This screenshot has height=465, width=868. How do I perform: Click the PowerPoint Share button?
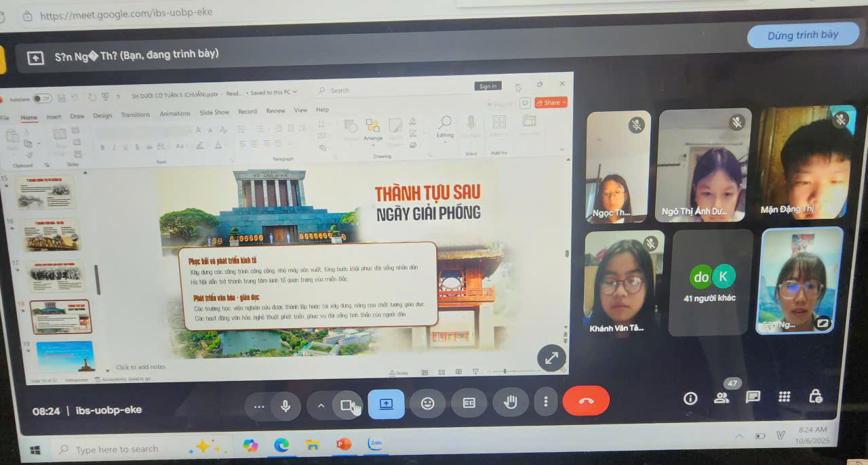coord(551,102)
